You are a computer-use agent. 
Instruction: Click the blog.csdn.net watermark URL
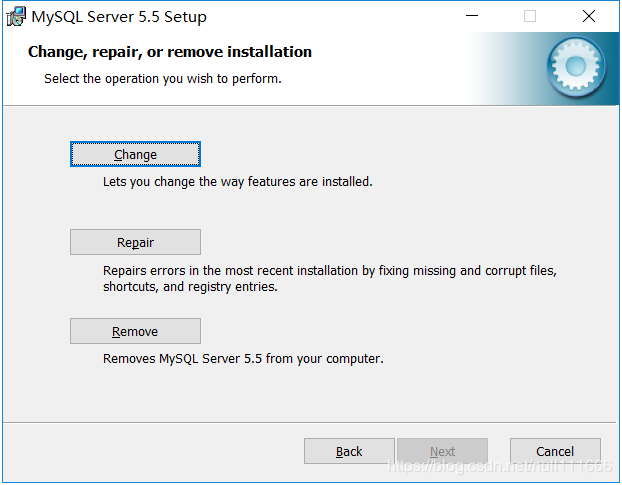coord(498,466)
